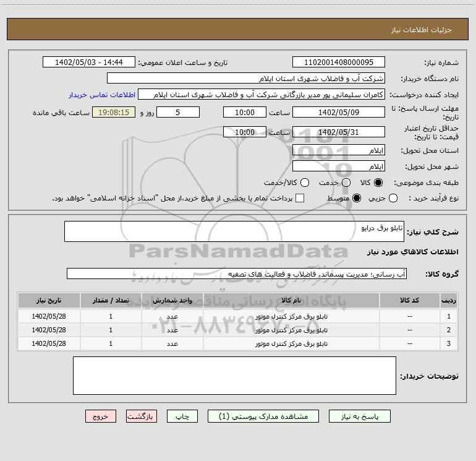476x461 pixels.
Task: Click the unit عدد in row 3
Action: tap(172, 343)
